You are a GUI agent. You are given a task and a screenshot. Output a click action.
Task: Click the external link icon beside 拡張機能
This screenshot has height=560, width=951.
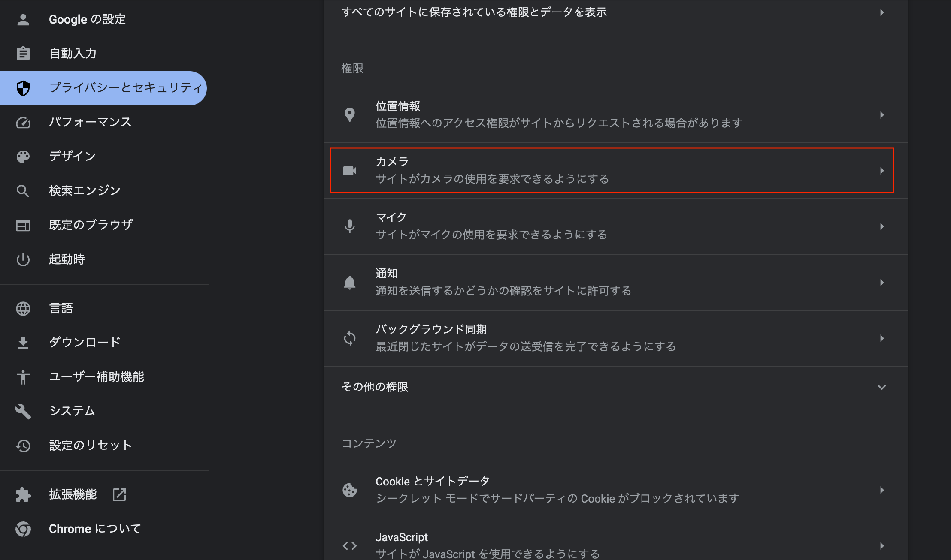(x=119, y=494)
